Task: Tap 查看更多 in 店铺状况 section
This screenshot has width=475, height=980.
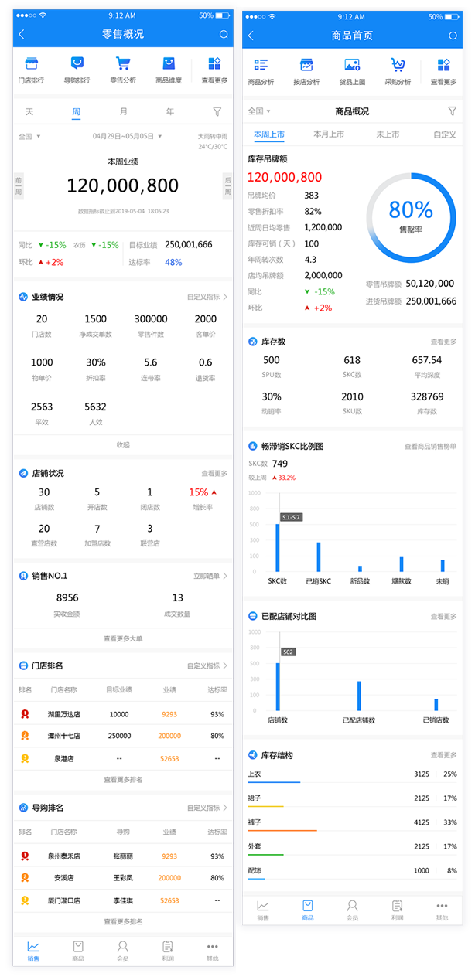Action: (x=214, y=473)
